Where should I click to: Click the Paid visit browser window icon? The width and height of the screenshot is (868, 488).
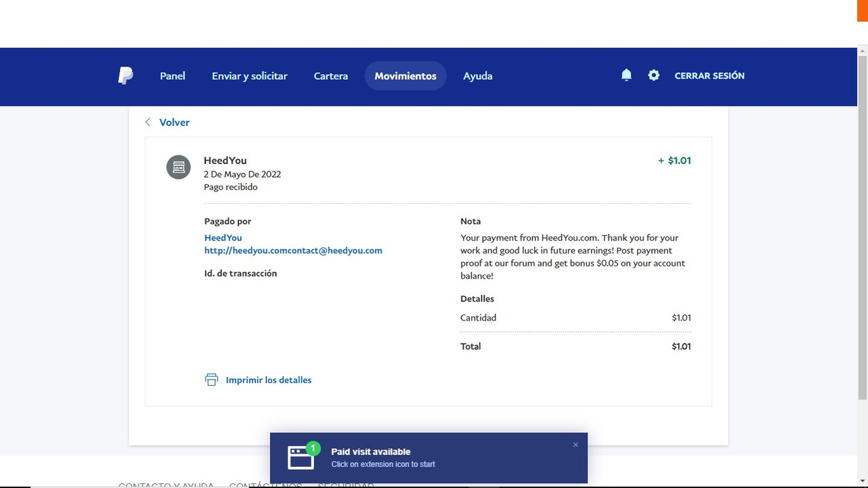(301, 458)
